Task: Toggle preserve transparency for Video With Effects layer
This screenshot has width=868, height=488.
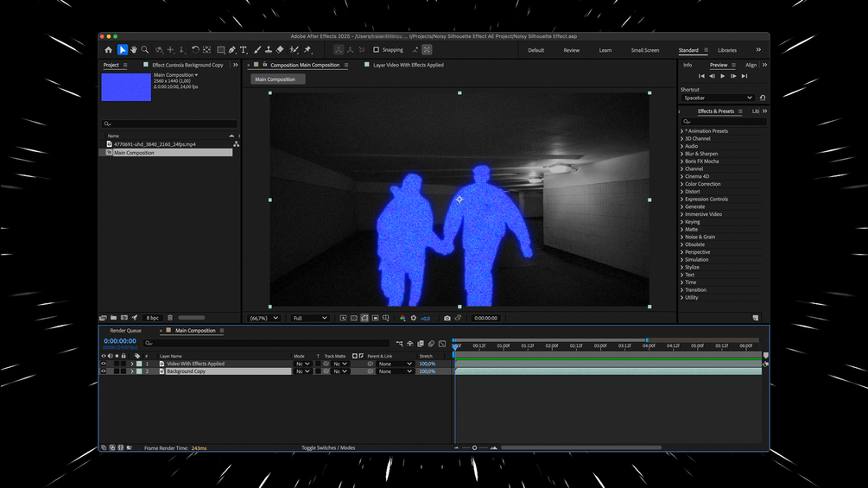Action: pos(319,364)
